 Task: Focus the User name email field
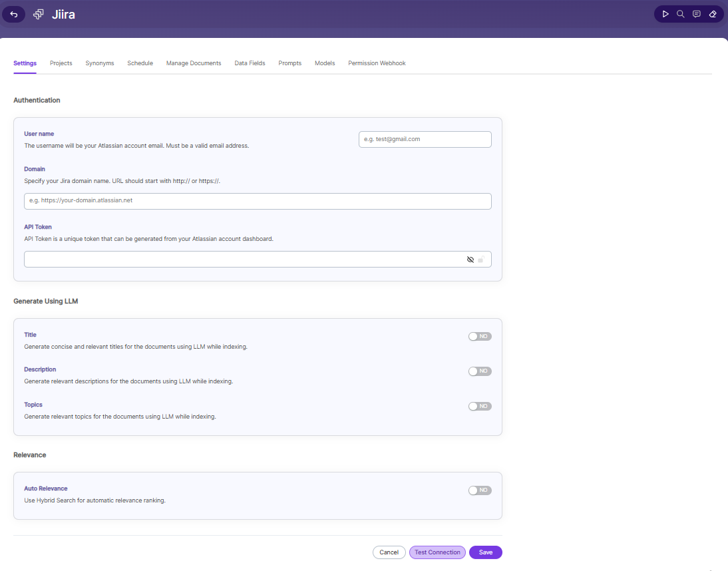coord(425,139)
